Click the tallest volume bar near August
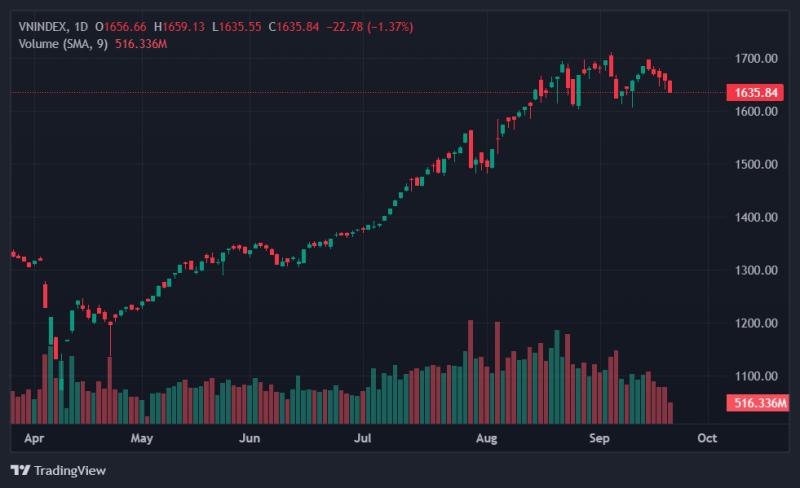Screen dimensions: 800x488 [470, 372]
